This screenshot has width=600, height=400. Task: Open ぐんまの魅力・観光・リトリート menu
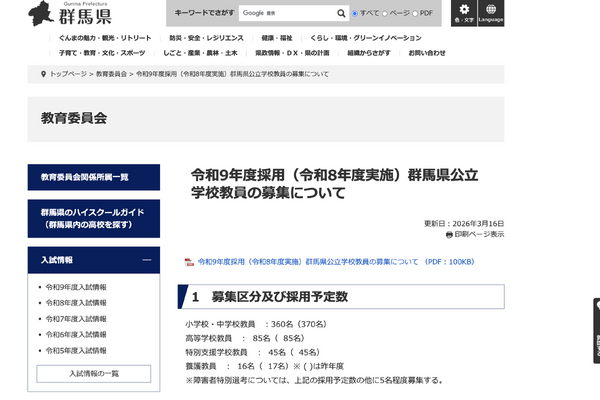point(105,38)
